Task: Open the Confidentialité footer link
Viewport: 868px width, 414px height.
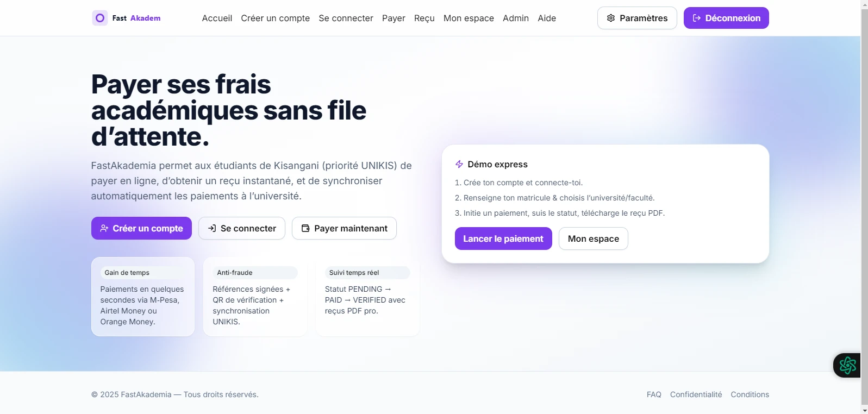Action: [x=696, y=394]
